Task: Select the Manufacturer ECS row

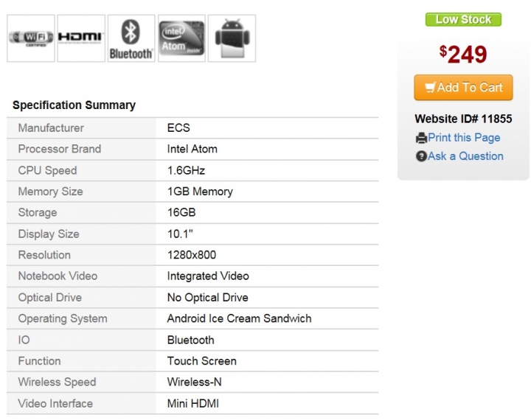Action: (192, 128)
